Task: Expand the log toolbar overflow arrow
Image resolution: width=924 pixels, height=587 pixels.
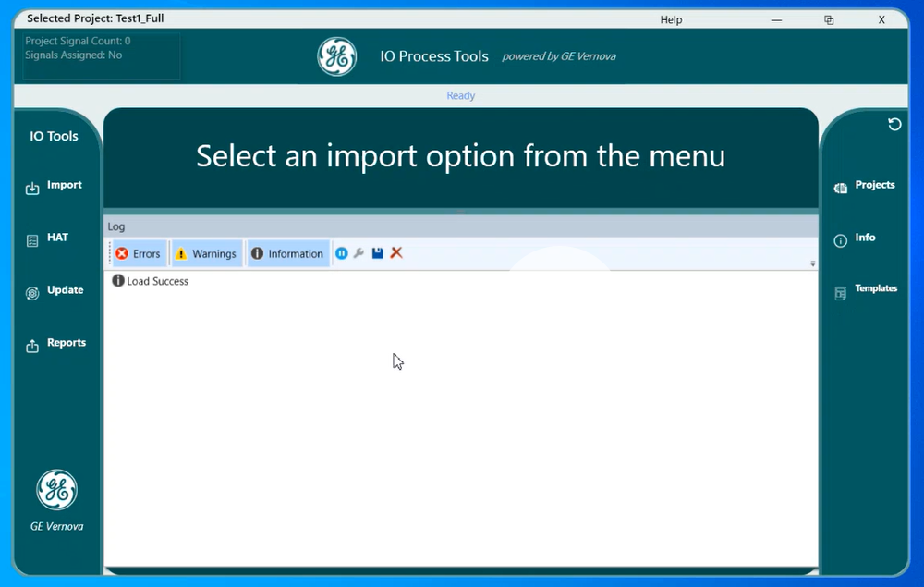Action: [812, 264]
